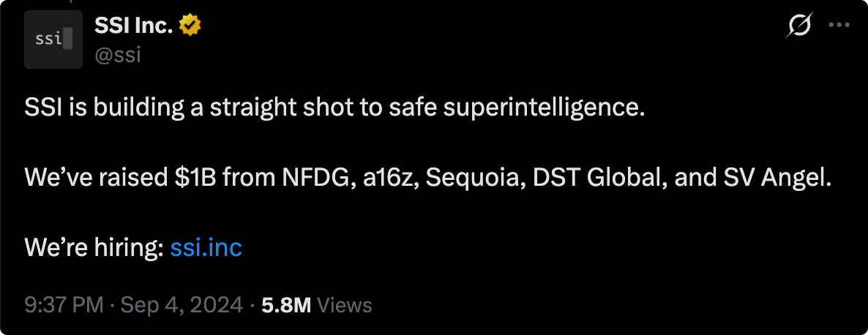Open the three-dot More options menu
This screenshot has height=335, width=868.
click(x=839, y=26)
